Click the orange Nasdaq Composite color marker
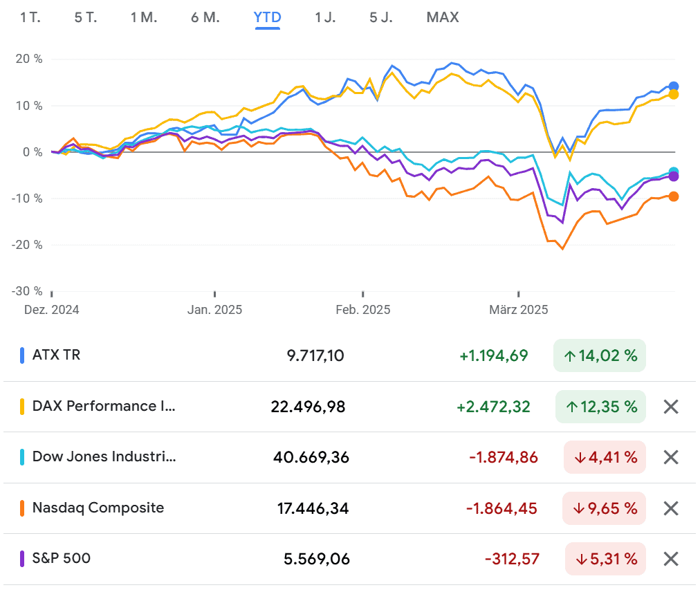 pyautogui.click(x=22, y=508)
